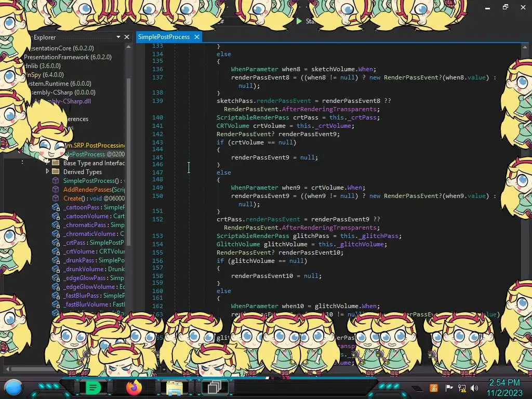Open the Create() : void method node
The width and height of the screenshot is (532, 399).
94,198
